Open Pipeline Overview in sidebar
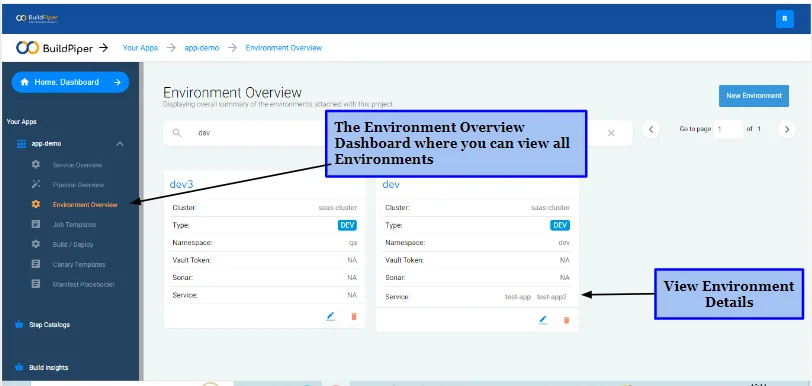812x386 pixels. pos(78,185)
